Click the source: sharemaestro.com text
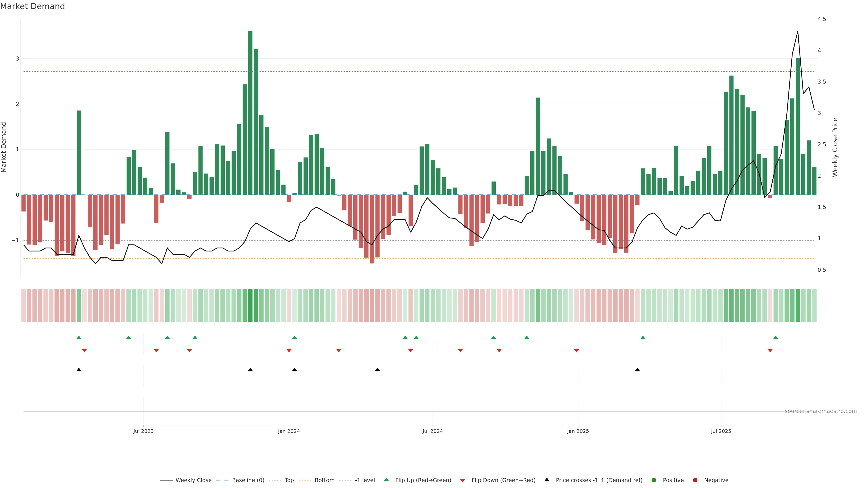Viewport: 868px width, 488px height. [x=821, y=411]
